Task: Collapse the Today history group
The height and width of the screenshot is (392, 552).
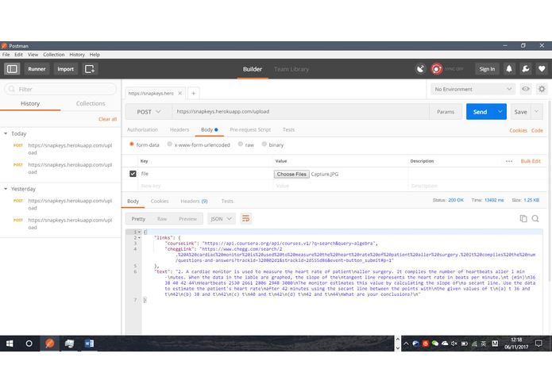Action: coord(6,133)
